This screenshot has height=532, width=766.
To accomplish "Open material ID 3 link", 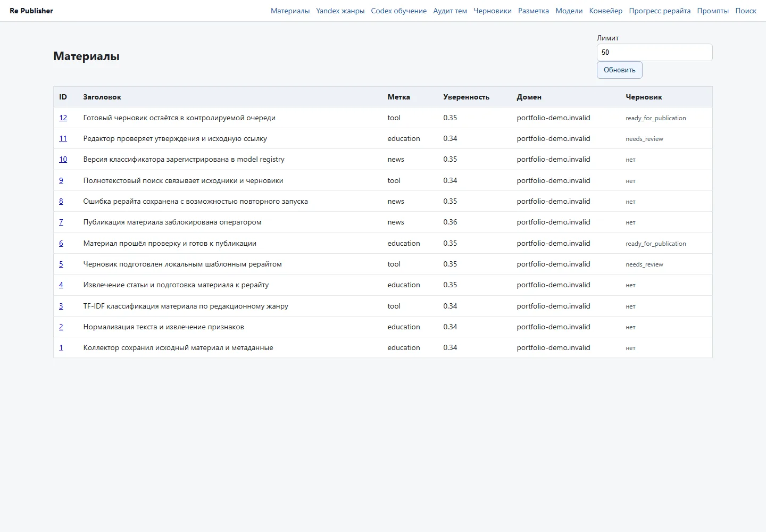I will point(61,306).
